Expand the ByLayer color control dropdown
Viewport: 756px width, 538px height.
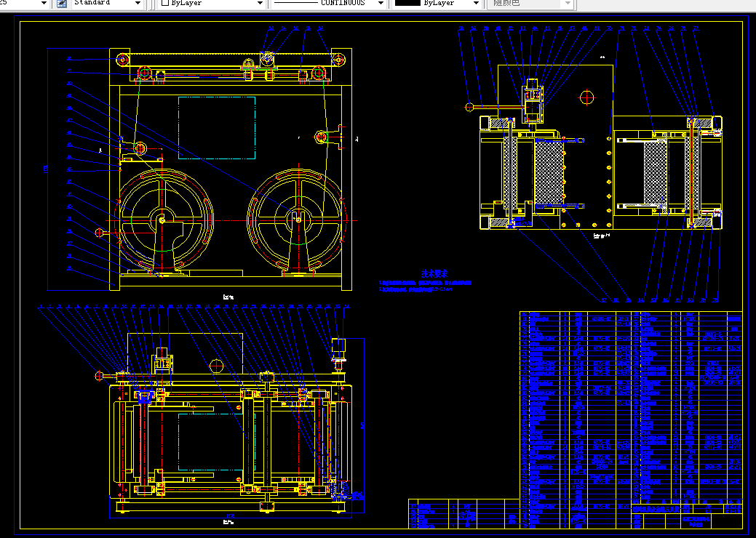(212, 4)
